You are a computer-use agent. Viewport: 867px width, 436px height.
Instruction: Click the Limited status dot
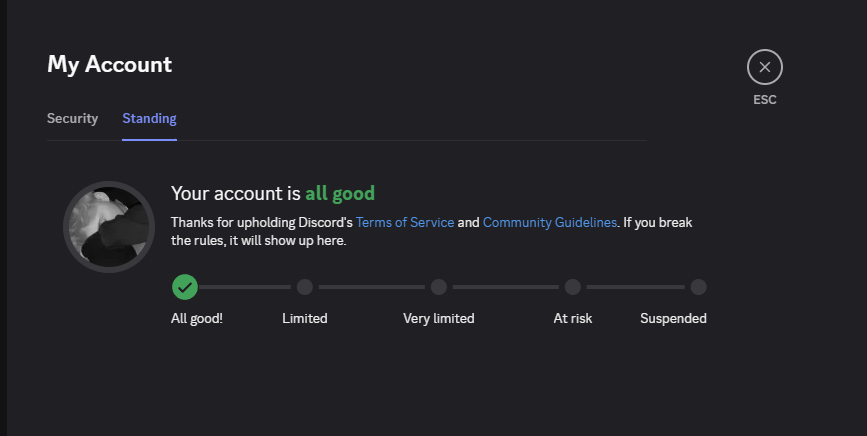[305, 287]
